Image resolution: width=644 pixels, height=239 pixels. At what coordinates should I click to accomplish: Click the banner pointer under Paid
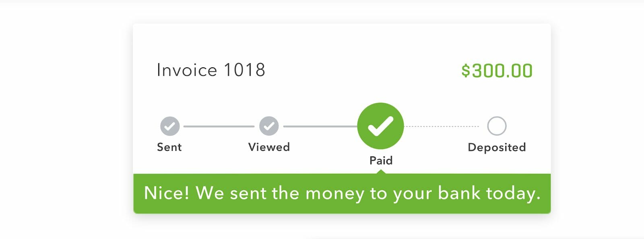tap(381, 172)
